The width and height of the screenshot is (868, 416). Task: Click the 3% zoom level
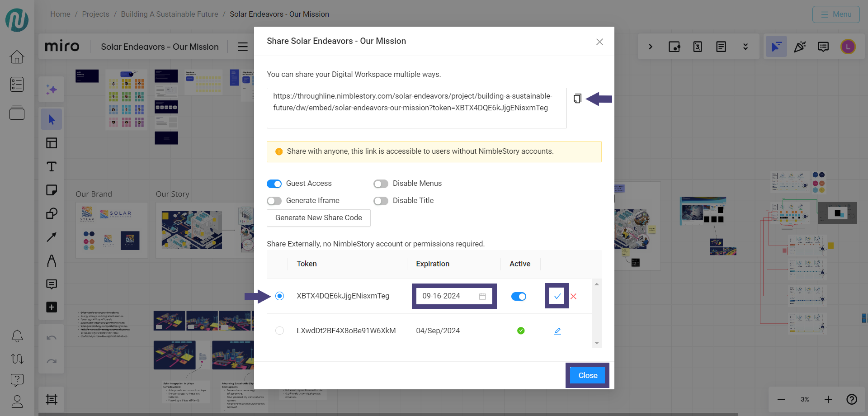[x=805, y=399]
